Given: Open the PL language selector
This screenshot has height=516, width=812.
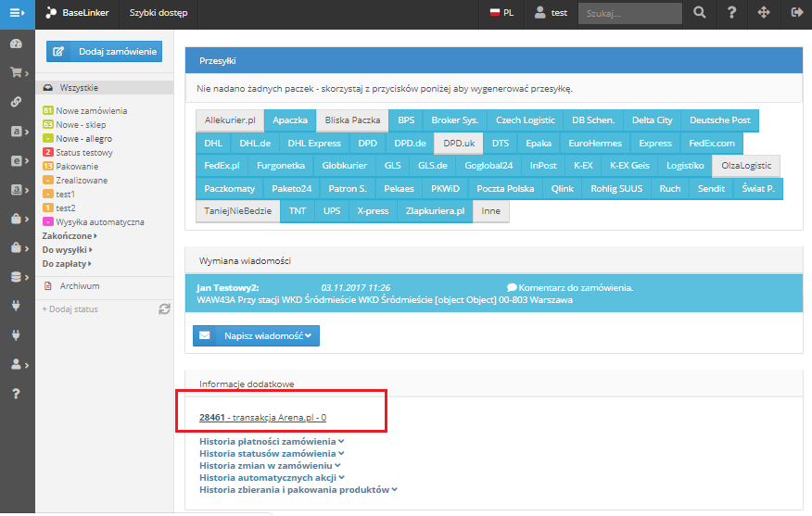Looking at the screenshot, I should point(501,13).
